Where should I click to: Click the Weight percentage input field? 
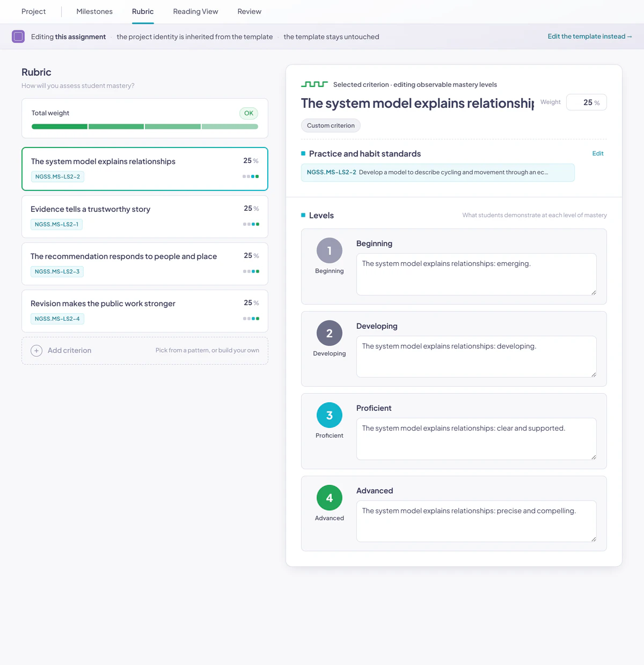[x=587, y=102]
